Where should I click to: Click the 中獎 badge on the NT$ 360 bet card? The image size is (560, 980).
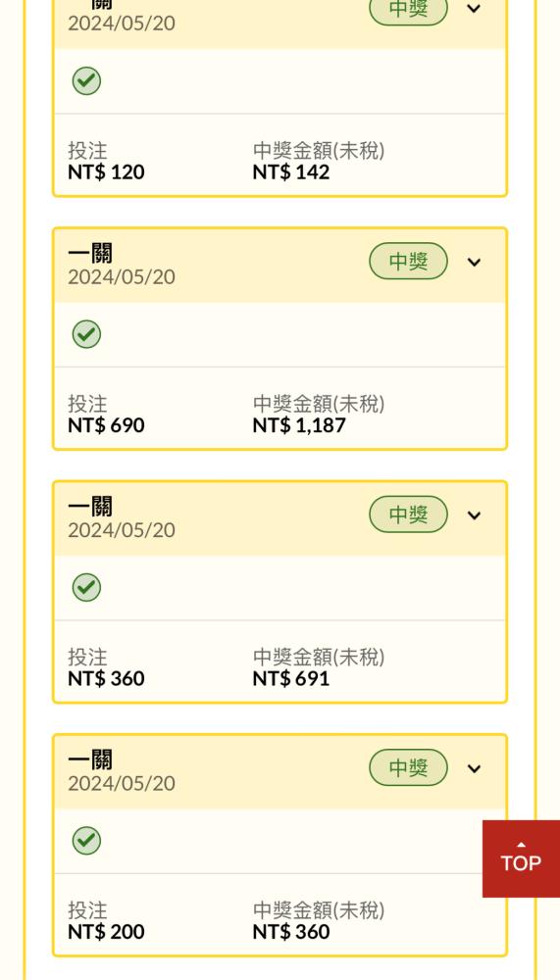point(409,514)
